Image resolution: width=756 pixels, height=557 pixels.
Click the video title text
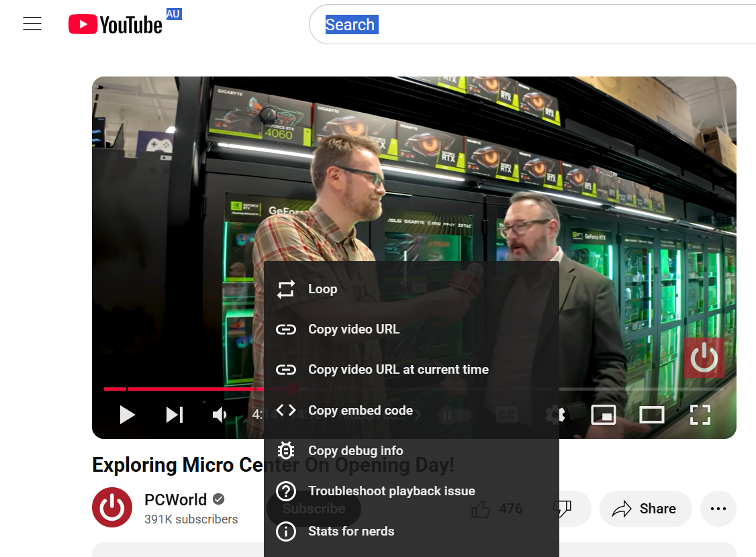[x=273, y=465]
